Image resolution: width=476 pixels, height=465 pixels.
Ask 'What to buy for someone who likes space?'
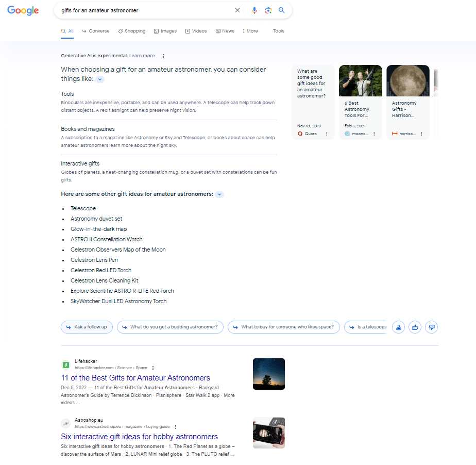[283, 327]
